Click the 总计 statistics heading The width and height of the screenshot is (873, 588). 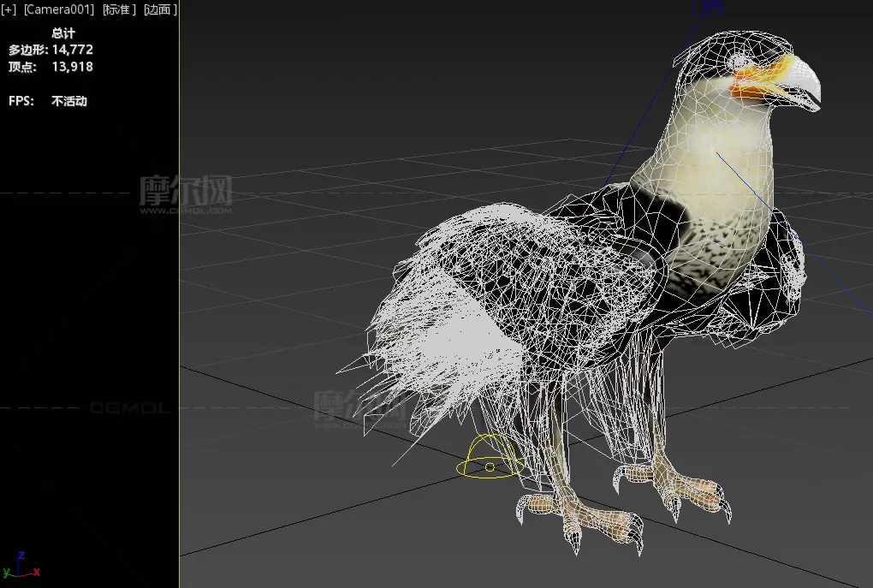[63, 33]
